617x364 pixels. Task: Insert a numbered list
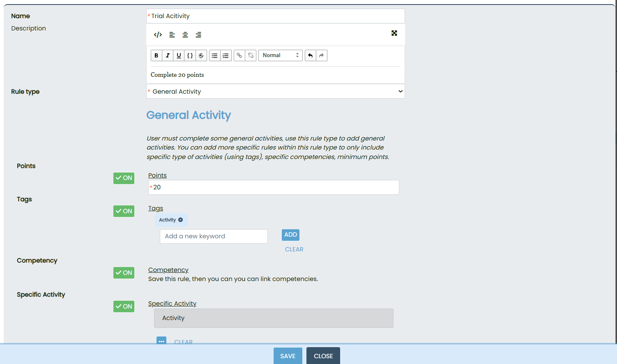tap(226, 55)
